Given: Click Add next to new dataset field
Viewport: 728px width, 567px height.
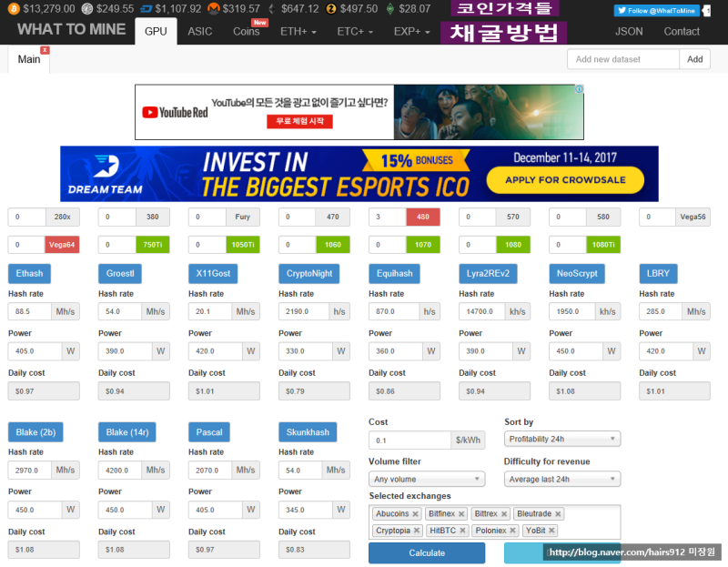Looking at the screenshot, I should [x=694, y=59].
